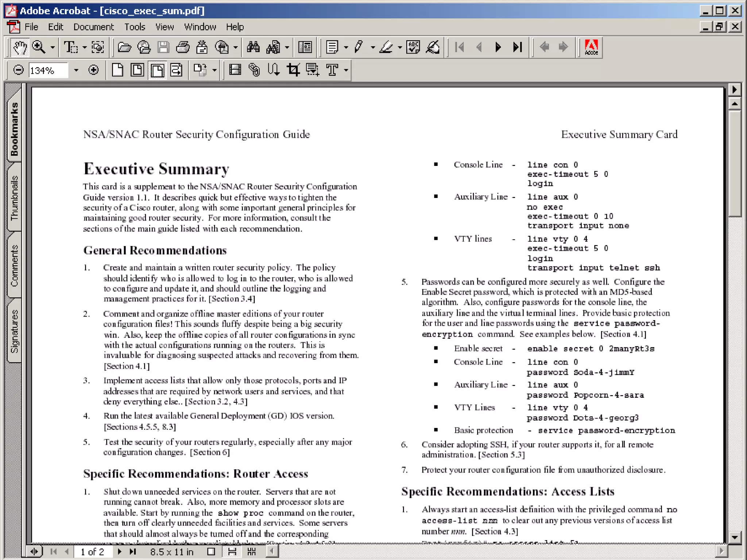This screenshot has width=747, height=560.
Task: Open the Bookmarks side tab
Action: [14, 129]
